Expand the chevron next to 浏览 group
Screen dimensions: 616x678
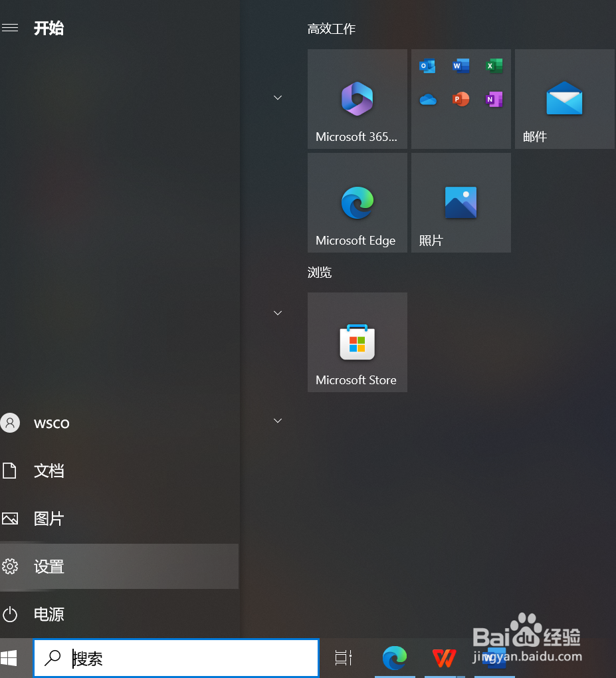pyautogui.click(x=278, y=313)
